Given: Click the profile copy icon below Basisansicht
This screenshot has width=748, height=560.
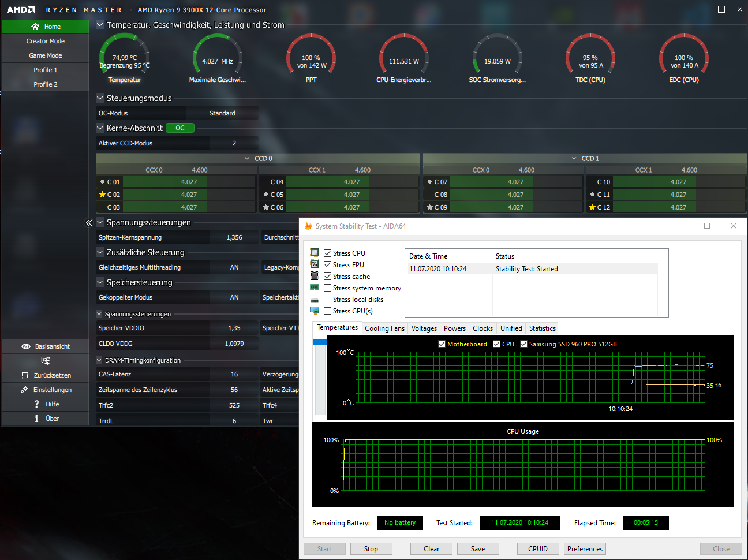Looking at the screenshot, I should point(46,361).
